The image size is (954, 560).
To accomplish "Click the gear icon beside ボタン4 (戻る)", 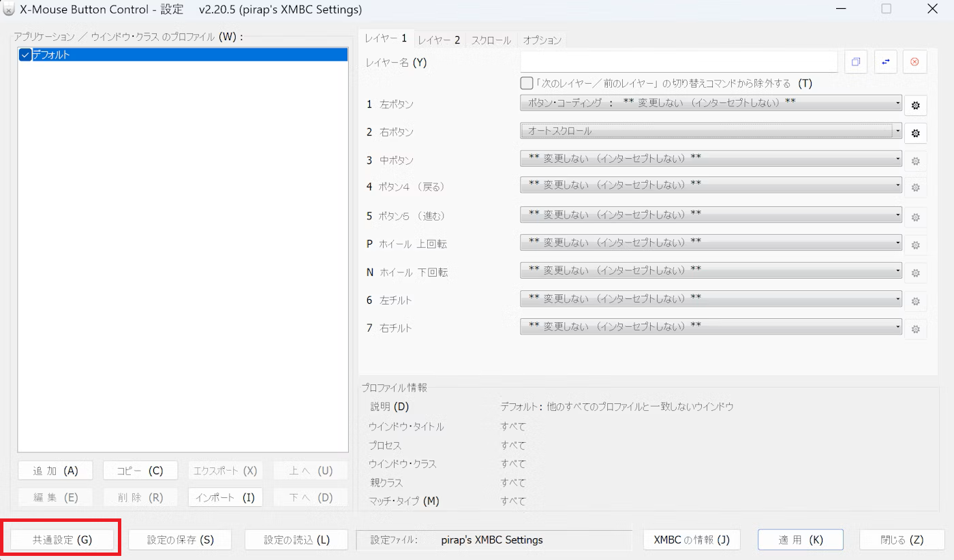I will [915, 187].
